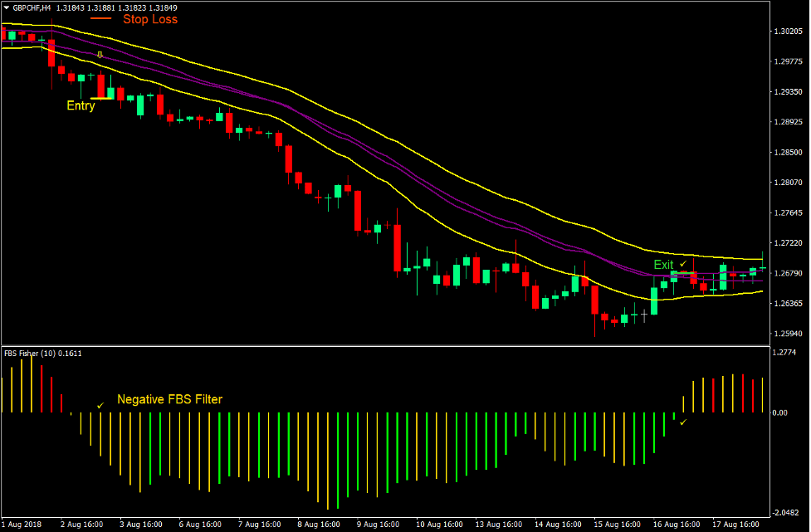Click the checkmark under the indicator's last bars

(682, 422)
